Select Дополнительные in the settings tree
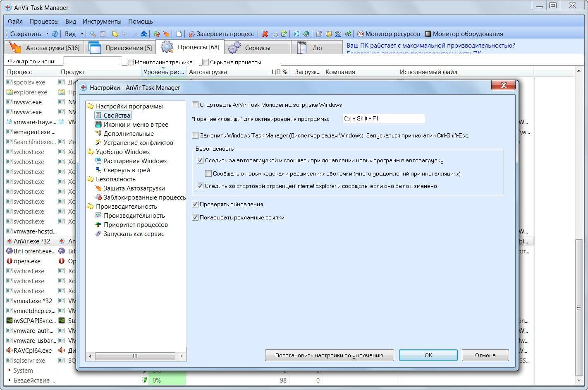Viewport: 588px width, 390px height. [124, 134]
